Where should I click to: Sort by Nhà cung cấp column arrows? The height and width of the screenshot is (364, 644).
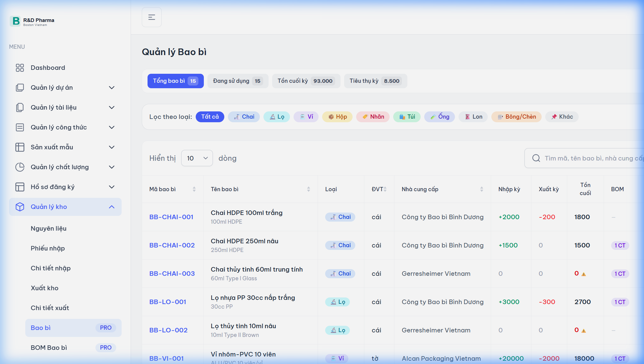point(481,189)
